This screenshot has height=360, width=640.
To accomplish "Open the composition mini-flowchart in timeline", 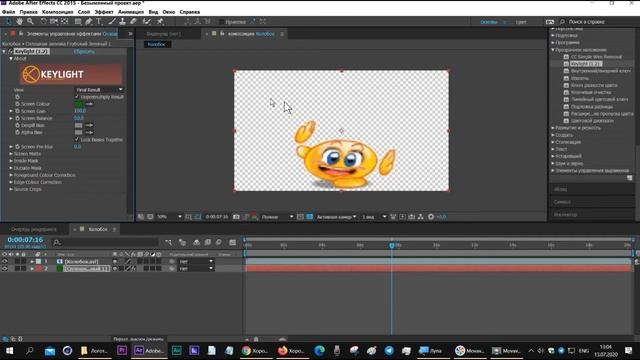I will 169,242.
